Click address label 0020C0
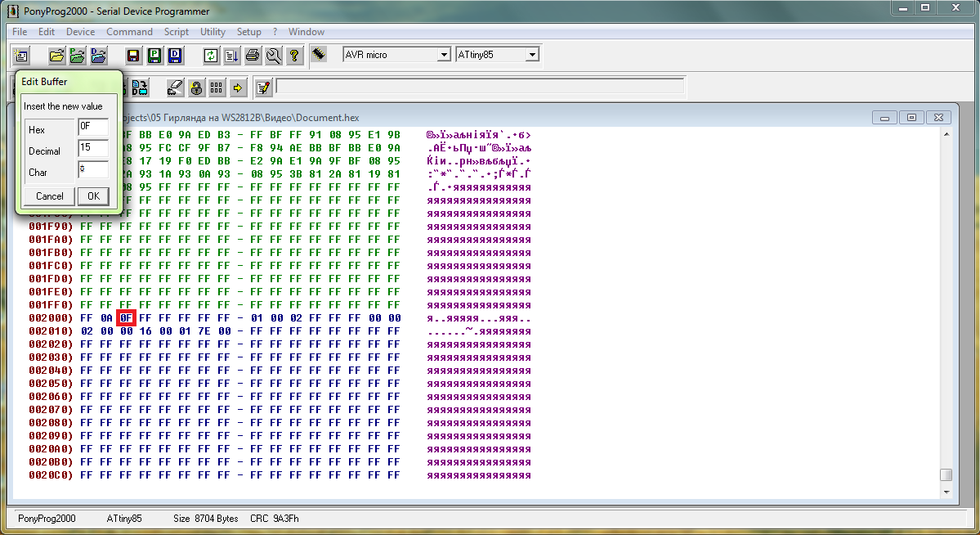 51,475
